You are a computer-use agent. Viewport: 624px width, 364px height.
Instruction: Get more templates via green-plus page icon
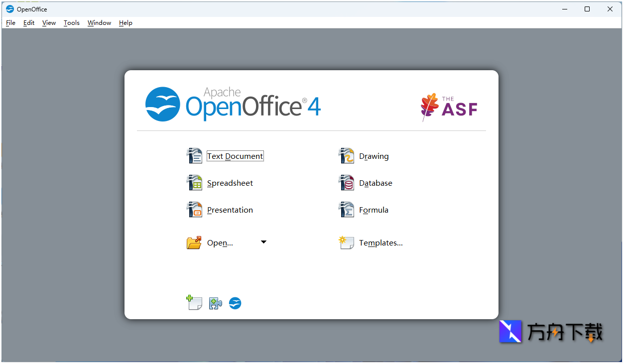(x=194, y=303)
